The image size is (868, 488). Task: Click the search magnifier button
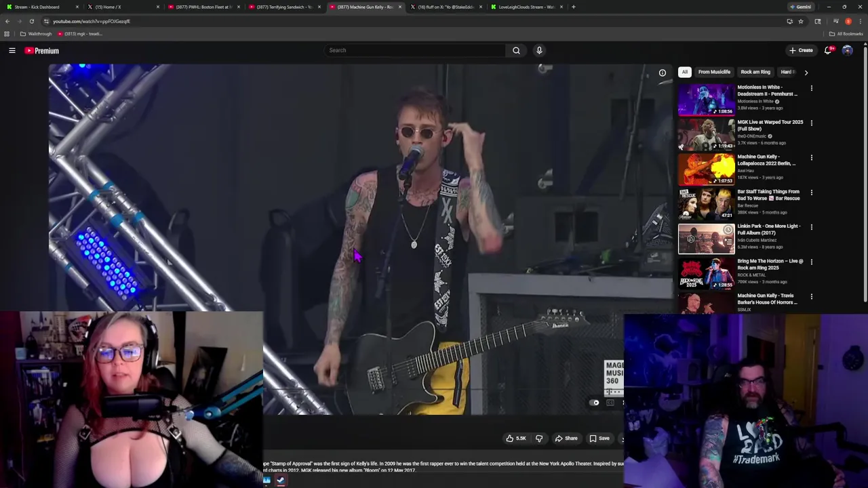pos(516,50)
